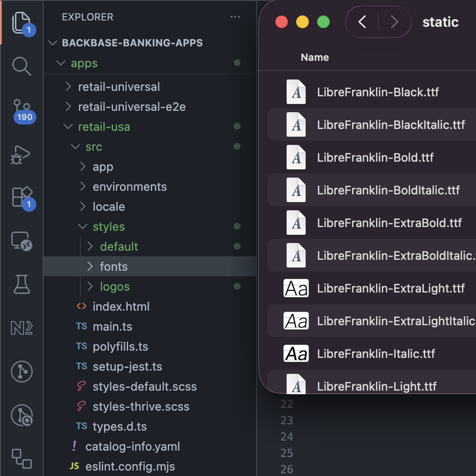Click the TS icon beside main.ts
Viewport: 476px width, 476px height.
(x=82, y=326)
